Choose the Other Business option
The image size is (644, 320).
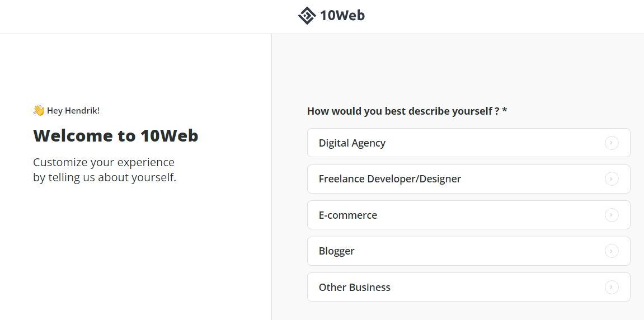[469, 287]
